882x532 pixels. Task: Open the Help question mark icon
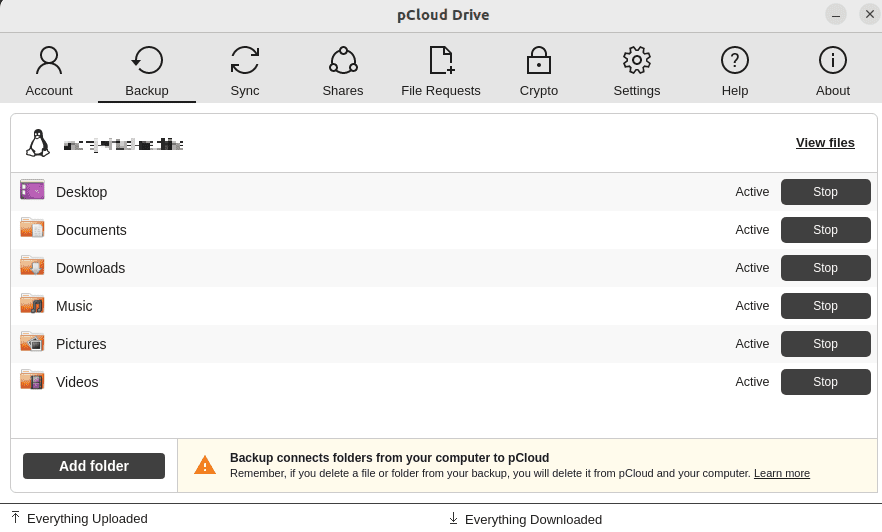click(735, 60)
